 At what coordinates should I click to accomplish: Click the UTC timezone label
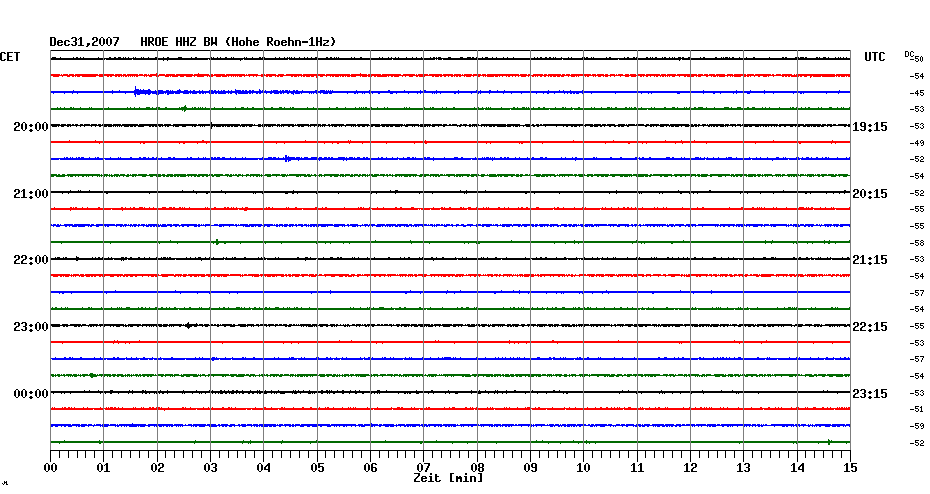(875, 57)
